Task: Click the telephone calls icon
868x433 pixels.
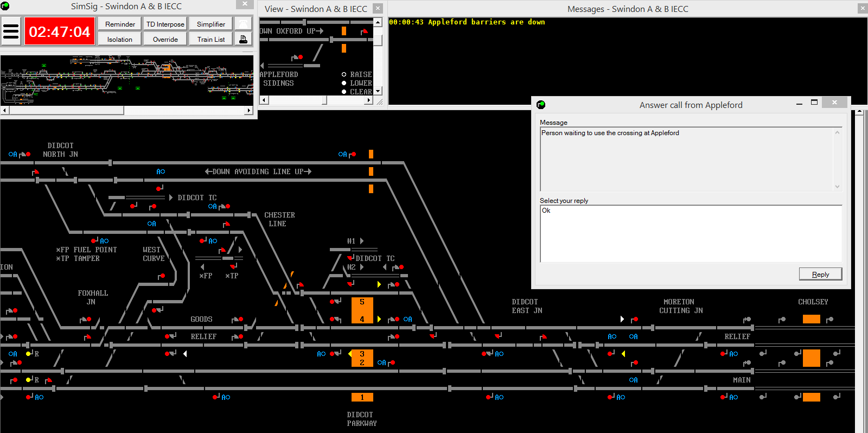Action: click(x=244, y=24)
